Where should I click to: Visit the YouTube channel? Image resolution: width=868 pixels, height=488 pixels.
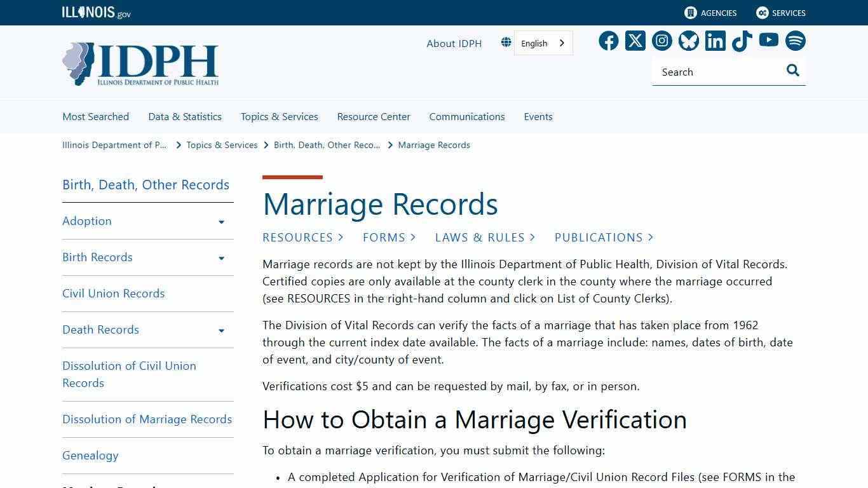pyautogui.click(x=768, y=41)
